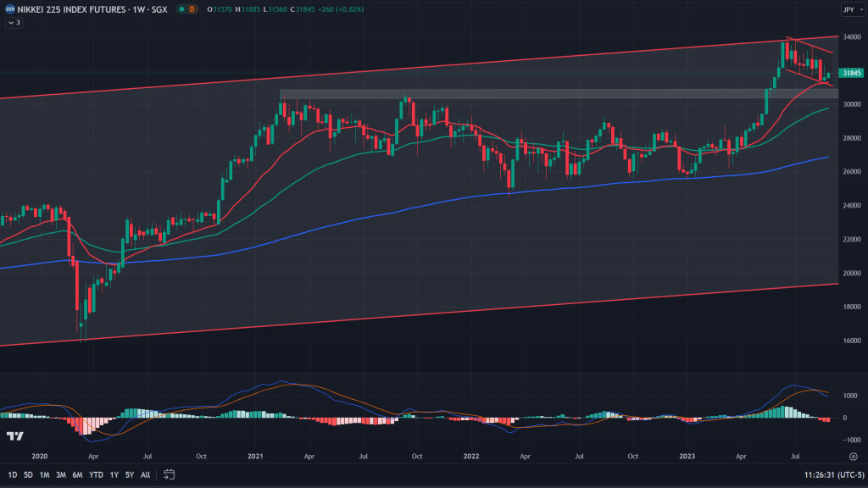The width and height of the screenshot is (868, 488).
Task: Set chart range to 6M
Action: [x=77, y=474]
